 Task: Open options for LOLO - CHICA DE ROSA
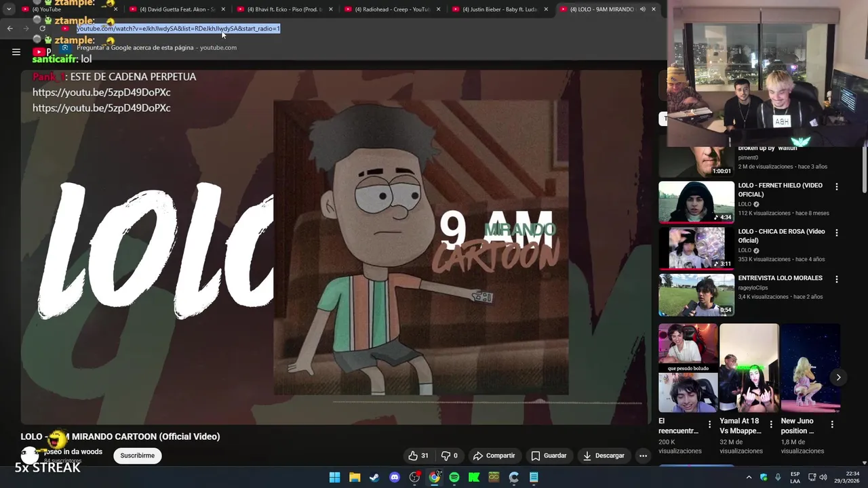[836, 232]
